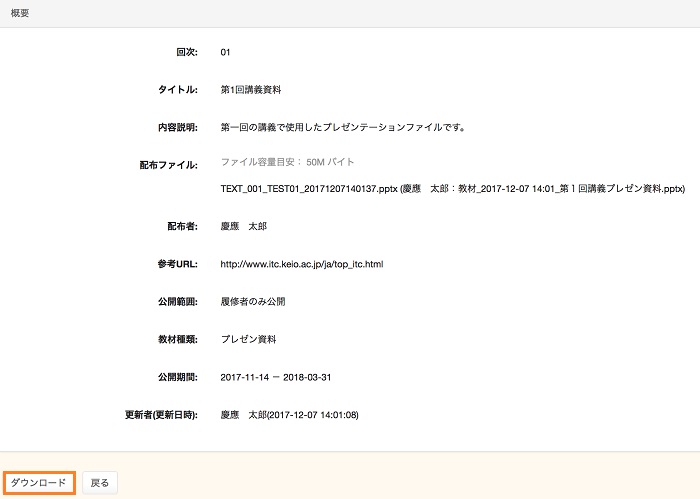
Task: Click the 配布者 name 慶應 太郎
Action: click(243, 226)
